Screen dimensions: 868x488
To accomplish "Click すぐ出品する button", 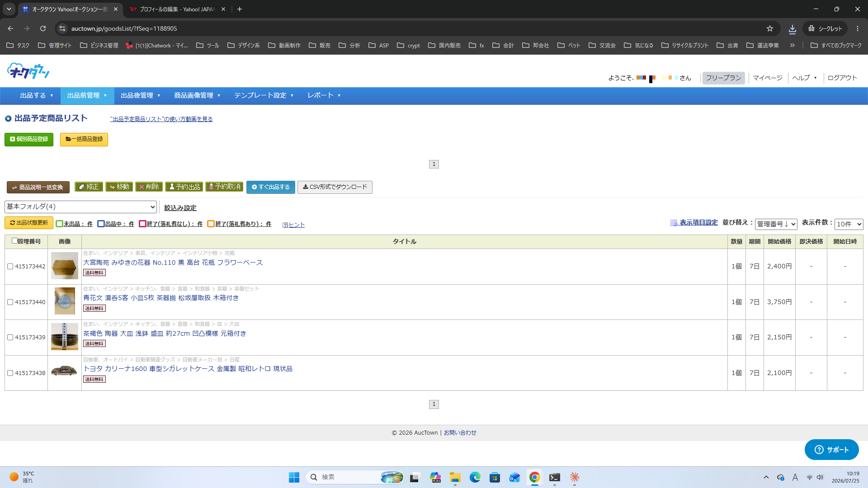I will tap(271, 187).
